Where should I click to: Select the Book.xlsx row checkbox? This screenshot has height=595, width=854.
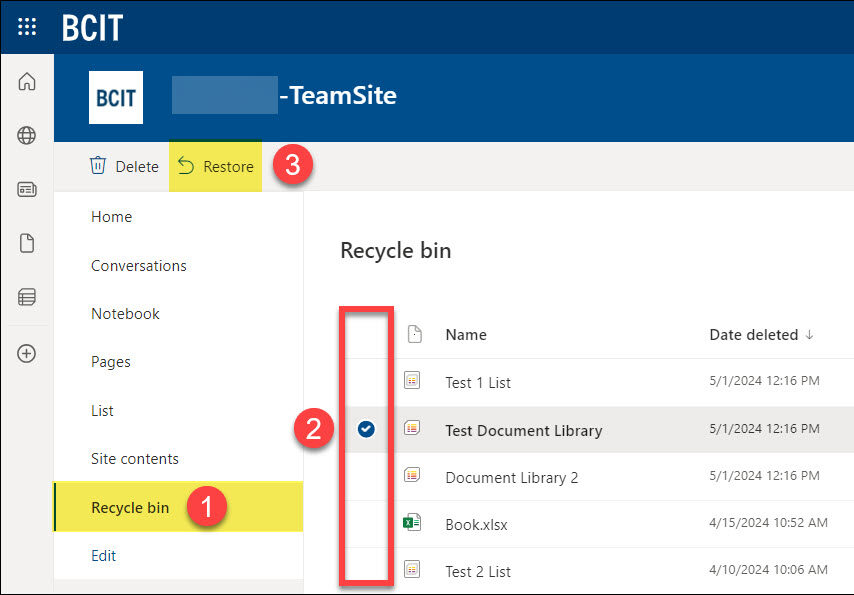click(x=366, y=522)
